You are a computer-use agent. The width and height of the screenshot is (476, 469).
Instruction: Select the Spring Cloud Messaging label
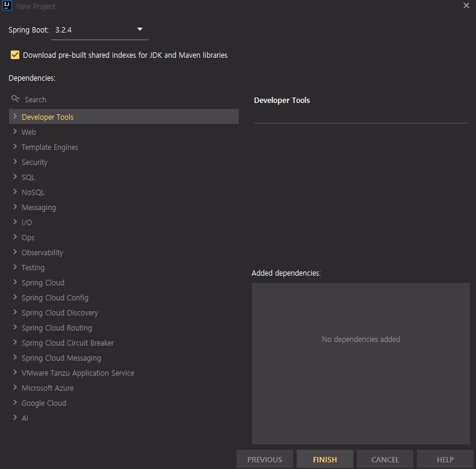click(x=61, y=358)
